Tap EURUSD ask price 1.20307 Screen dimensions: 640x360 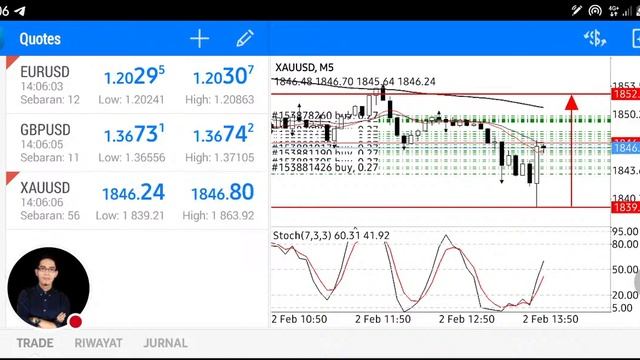click(223, 76)
